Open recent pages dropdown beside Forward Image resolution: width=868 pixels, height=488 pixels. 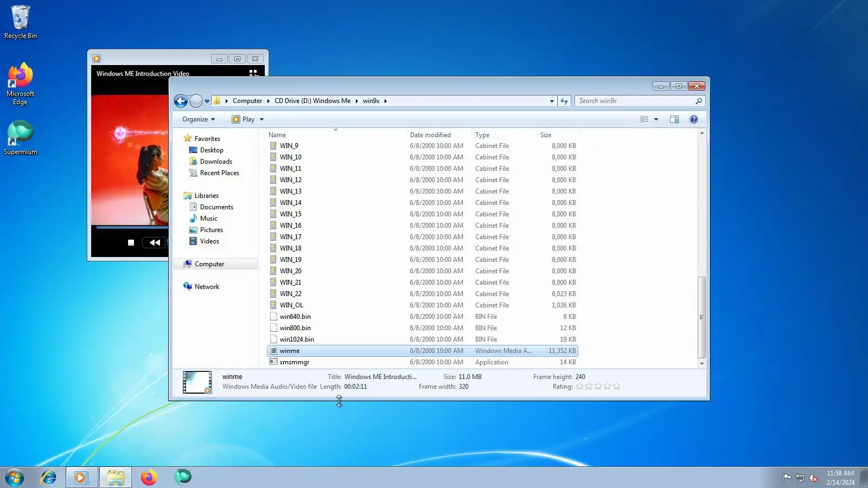(x=207, y=101)
